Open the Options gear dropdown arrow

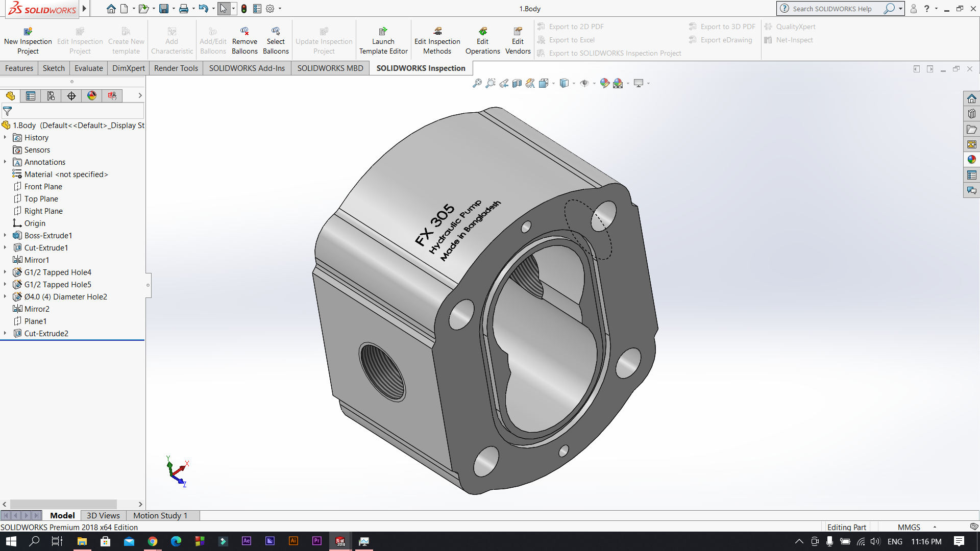[280, 9]
